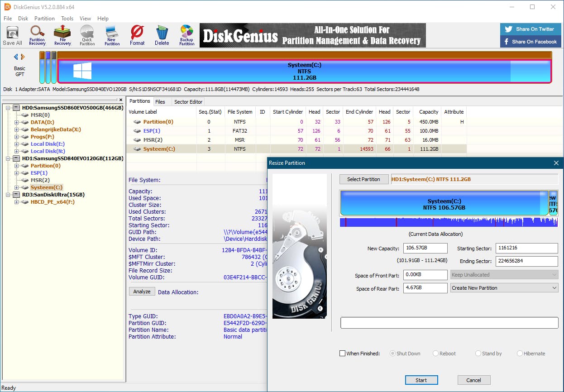Click the Windows logo on disk map
Image resolution: width=564 pixels, height=392 pixels.
pyautogui.click(x=82, y=71)
